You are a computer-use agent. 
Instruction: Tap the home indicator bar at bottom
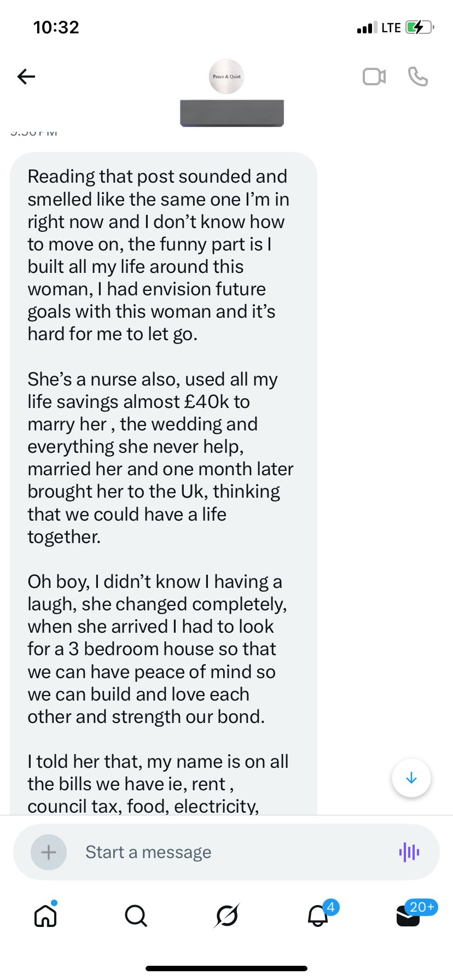tap(226, 969)
